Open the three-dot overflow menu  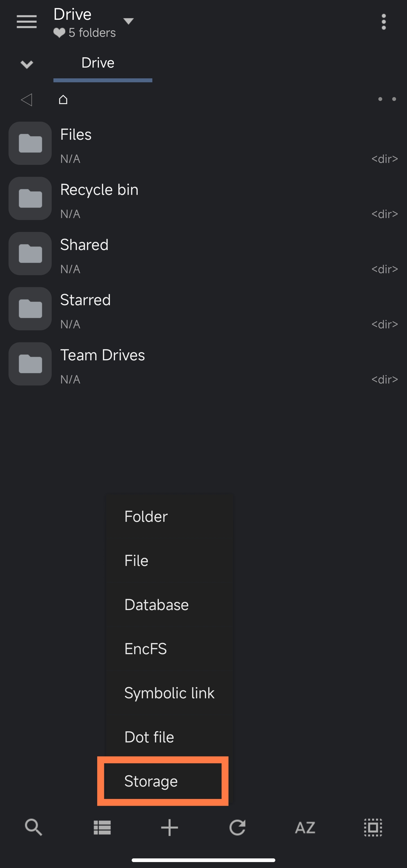coord(384,22)
